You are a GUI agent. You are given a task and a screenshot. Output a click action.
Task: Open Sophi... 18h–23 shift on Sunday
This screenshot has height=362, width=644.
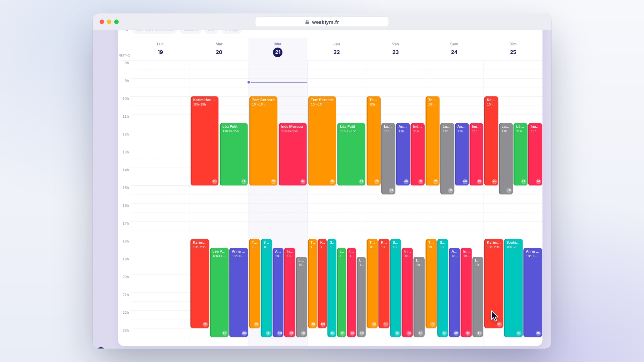click(x=513, y=288)
